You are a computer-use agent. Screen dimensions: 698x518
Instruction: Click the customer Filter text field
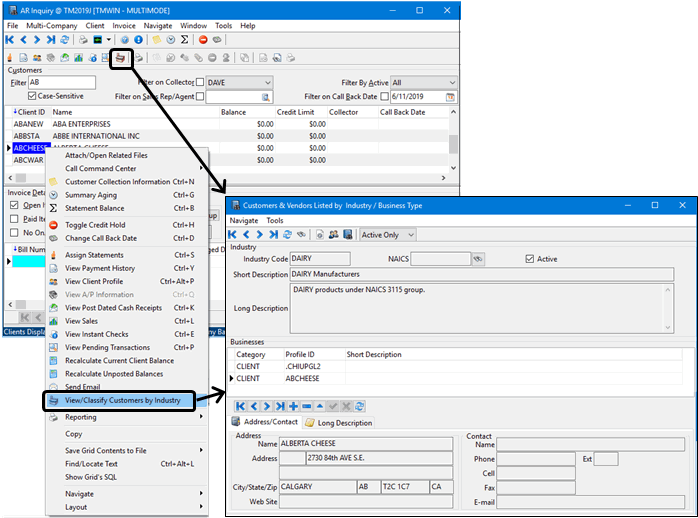coord(62,82)
